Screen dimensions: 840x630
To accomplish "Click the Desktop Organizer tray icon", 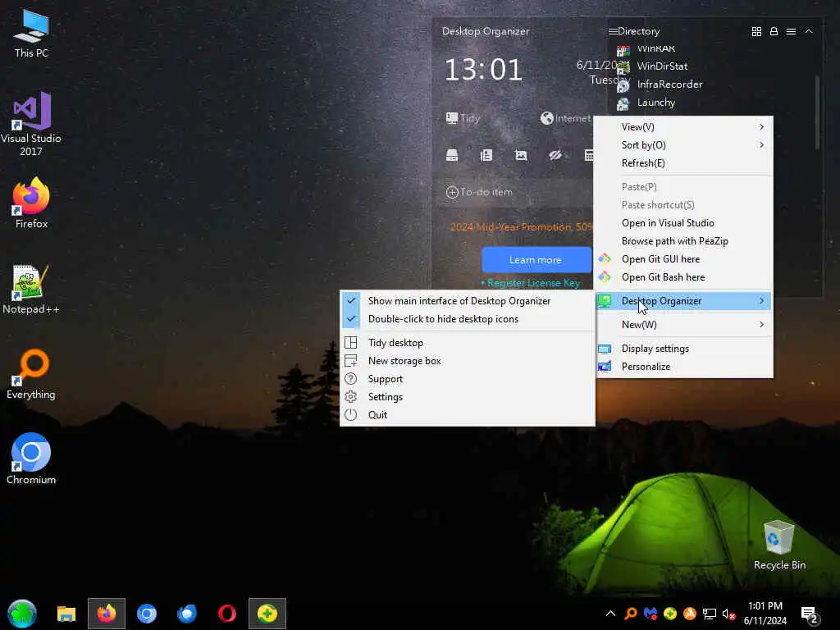I will click(x=669, y=614).
